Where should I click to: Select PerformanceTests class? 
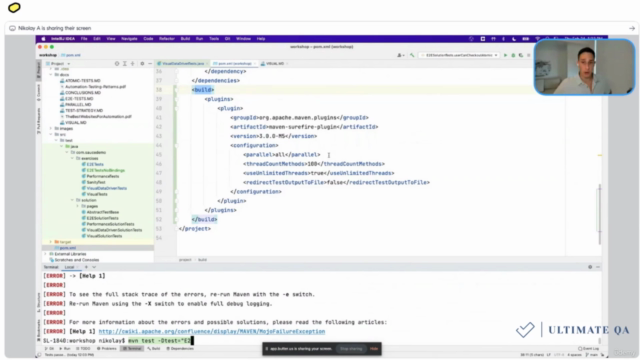[x=102, y=176]
